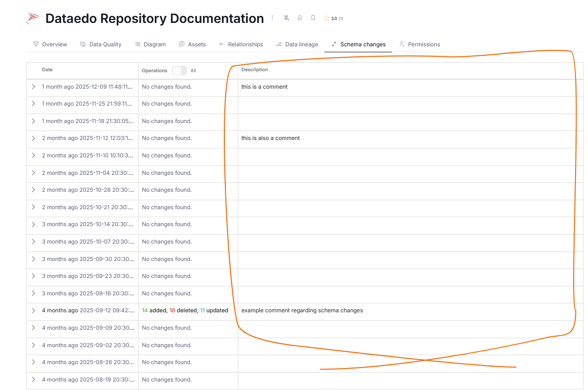Switch to the Overview tab

pyautogui.click(x=50, y=44)
